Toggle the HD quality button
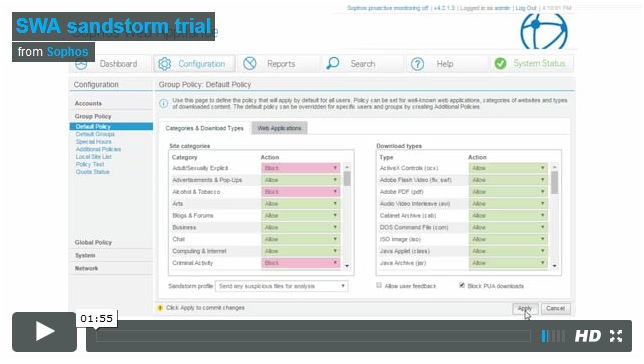 [588, 336]
